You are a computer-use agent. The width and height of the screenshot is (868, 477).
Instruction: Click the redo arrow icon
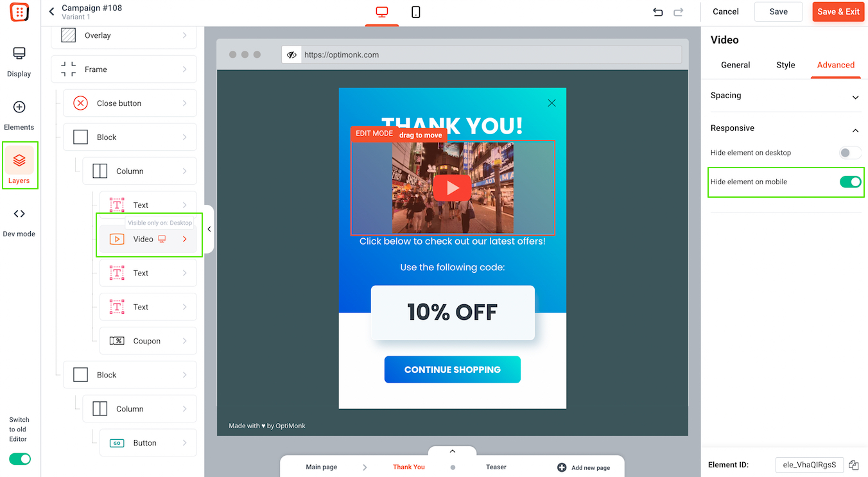point(679,12)
